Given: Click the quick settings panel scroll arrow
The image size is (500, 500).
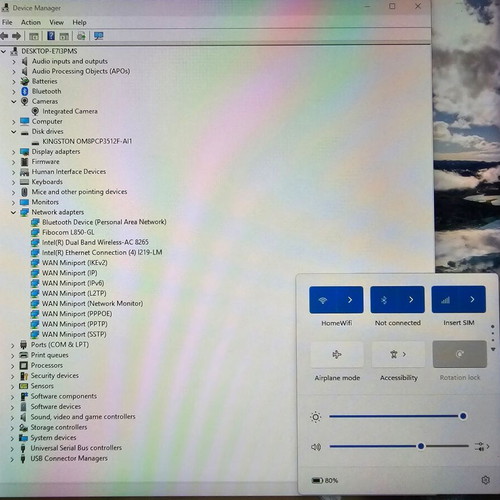Looking at the screenshot, I should point(493,349).
